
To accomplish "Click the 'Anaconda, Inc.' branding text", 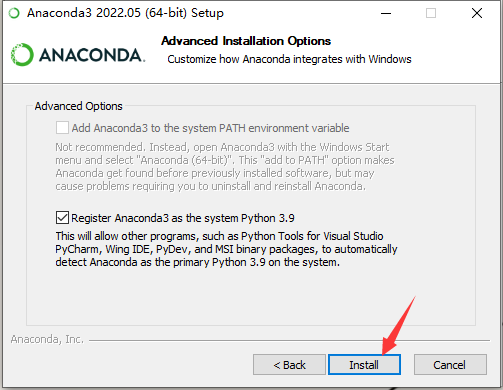I will (47, 339).
